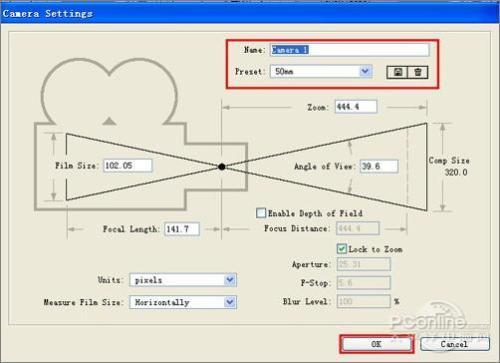Click the delete preset trash icon

point(418,72)
